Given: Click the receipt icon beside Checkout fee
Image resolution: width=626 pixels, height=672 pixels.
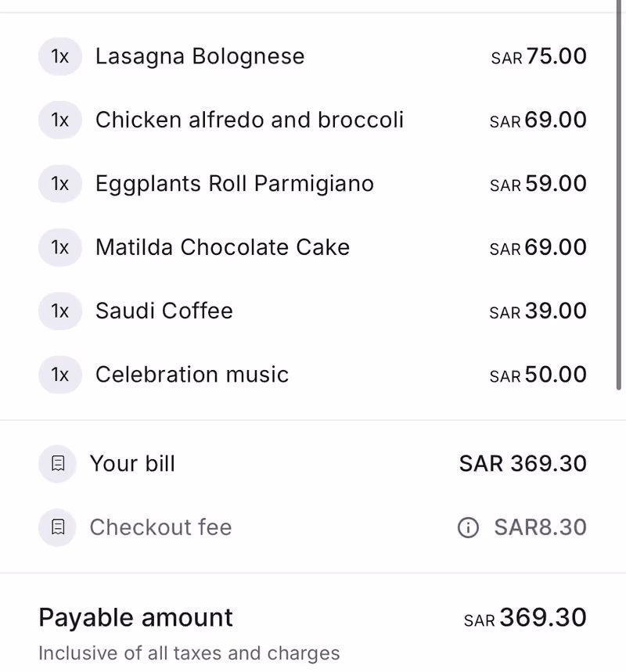Looking at the screenshot, I should coord(58,527).
